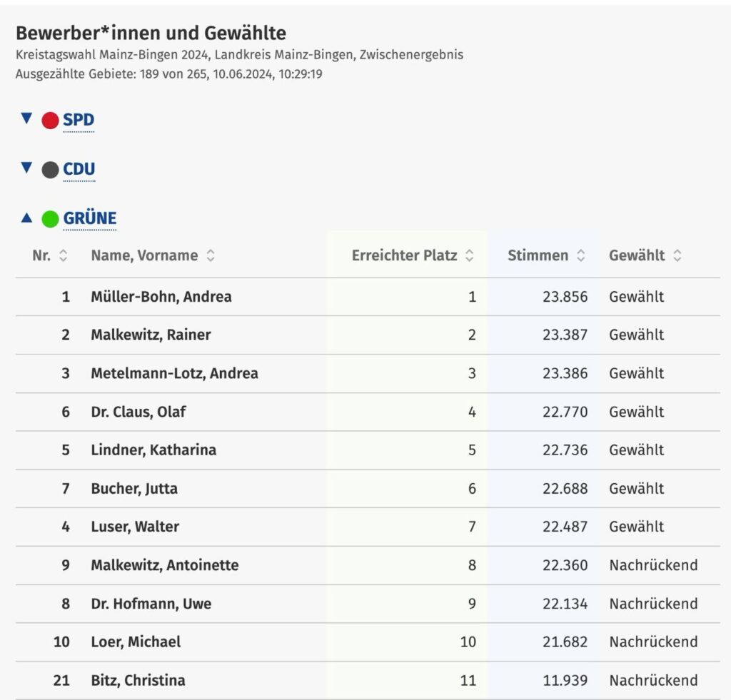Open the CDU party link
731x700 pixels.
coord(79,169)
